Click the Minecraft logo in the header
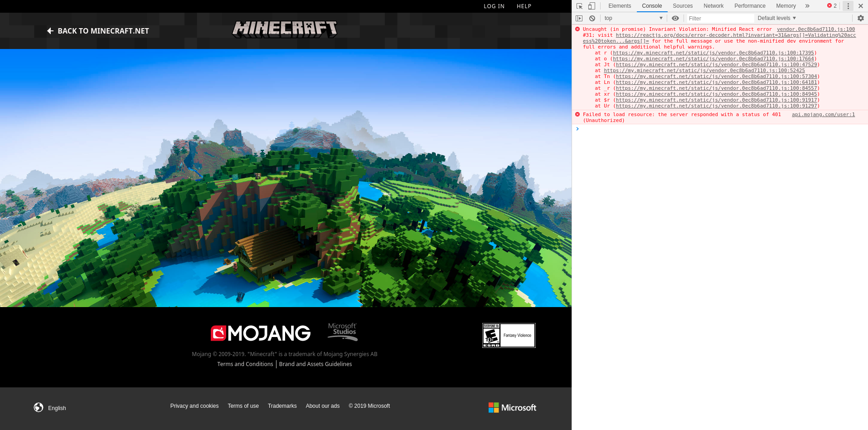Image resolution: width=868 pixels, height=430 pixels. coord(285,29)
